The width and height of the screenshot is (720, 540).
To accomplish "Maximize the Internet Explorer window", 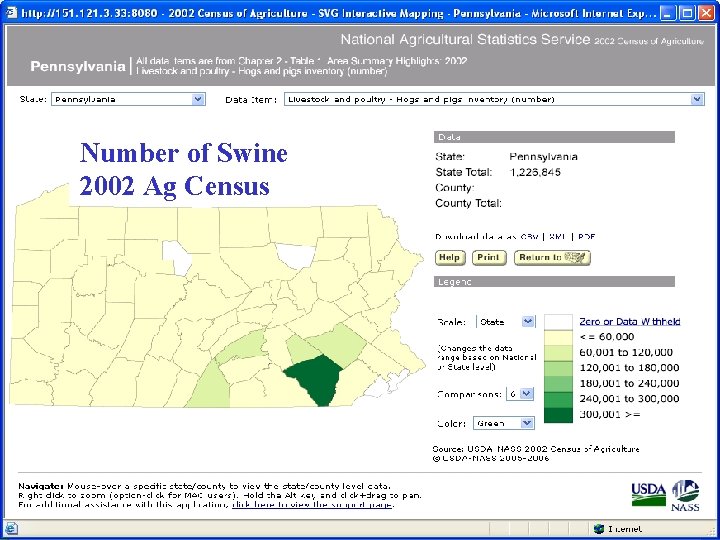I will pyautogui.click(x=687, y=13).
